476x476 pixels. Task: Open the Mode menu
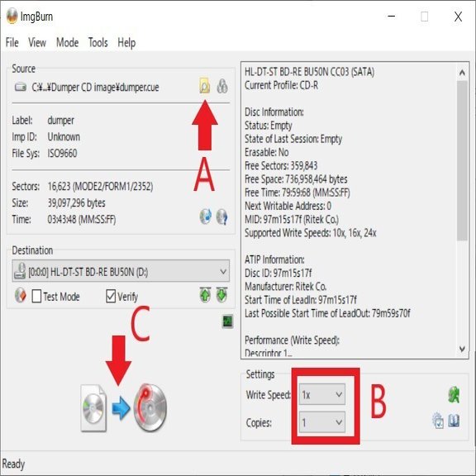coord(68,42)
